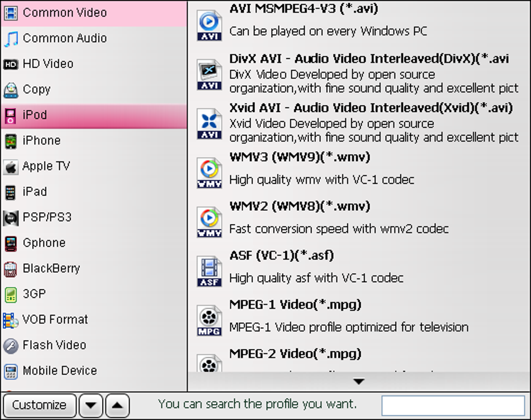The width and height of the screenshot is (531, 420).
Task: Click the Customize button
Action: 40,405
